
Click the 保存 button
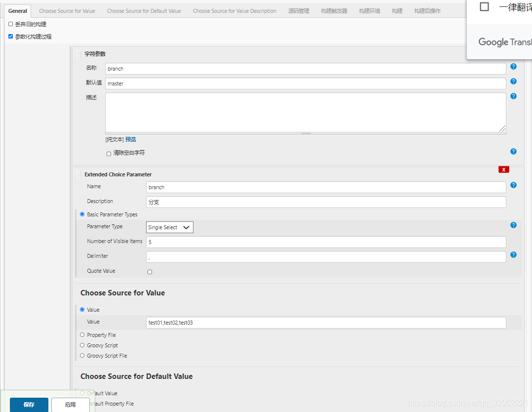point(29,404)
